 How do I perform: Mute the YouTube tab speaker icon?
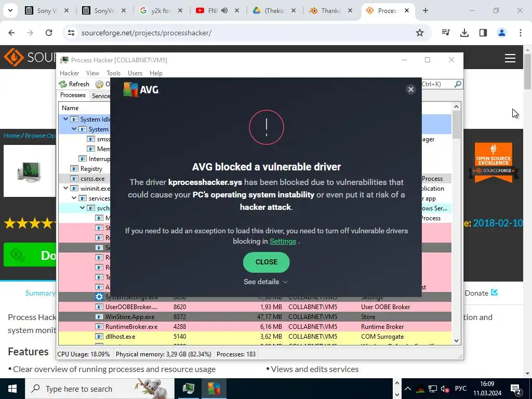point(224,10)
